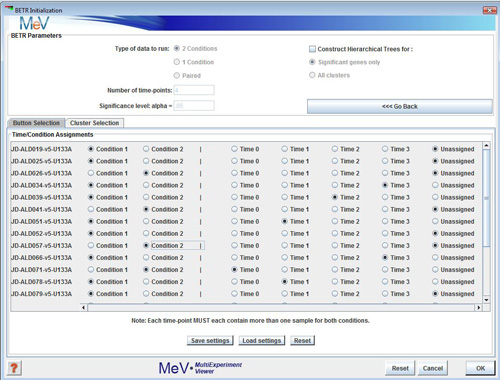
Task: Click the Save settings button
Action: click(210, 340)
